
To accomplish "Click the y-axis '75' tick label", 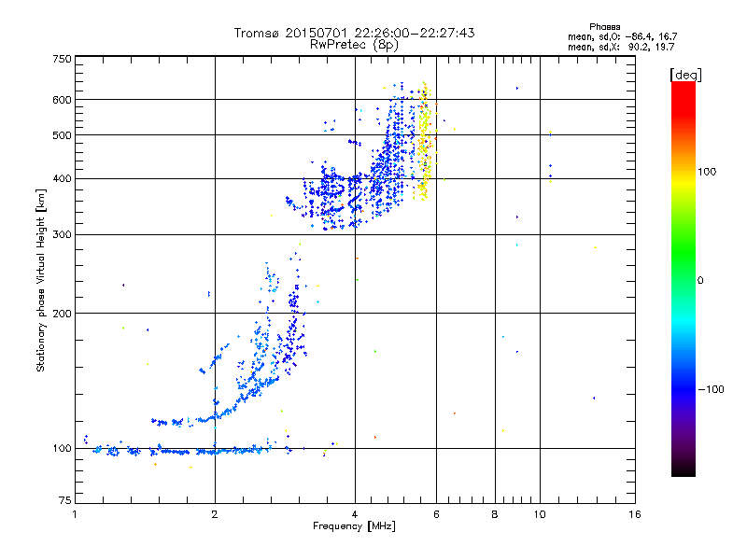I will click(x=64, y=500).
